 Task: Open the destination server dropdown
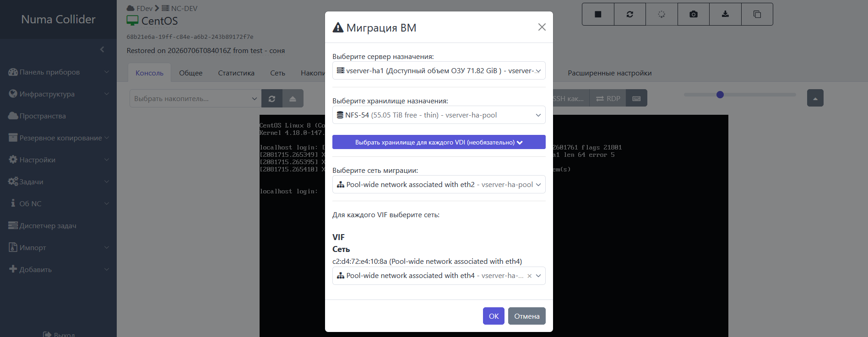click(439, 70)
